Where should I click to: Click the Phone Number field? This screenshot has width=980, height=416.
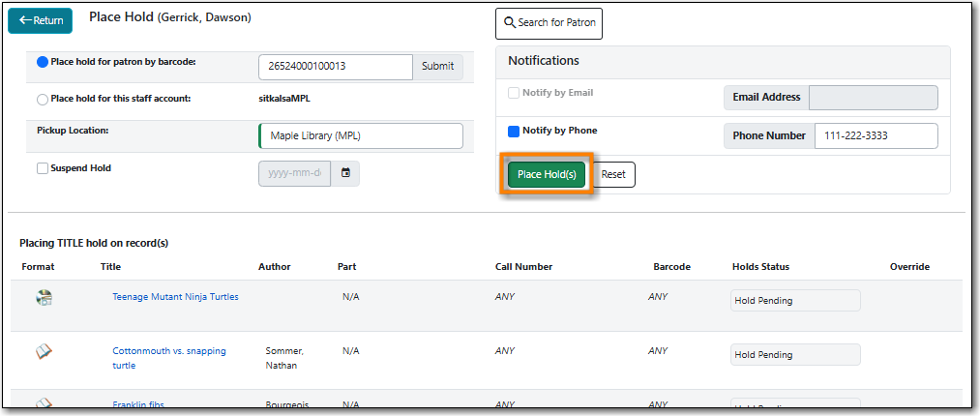click(876, 135)
